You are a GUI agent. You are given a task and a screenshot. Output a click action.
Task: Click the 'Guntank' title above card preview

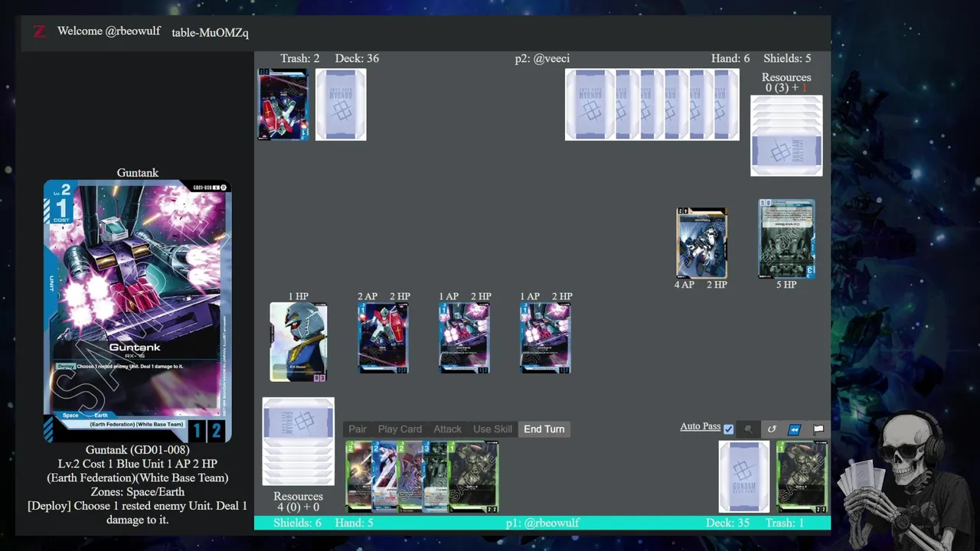[x=138, y=173]
